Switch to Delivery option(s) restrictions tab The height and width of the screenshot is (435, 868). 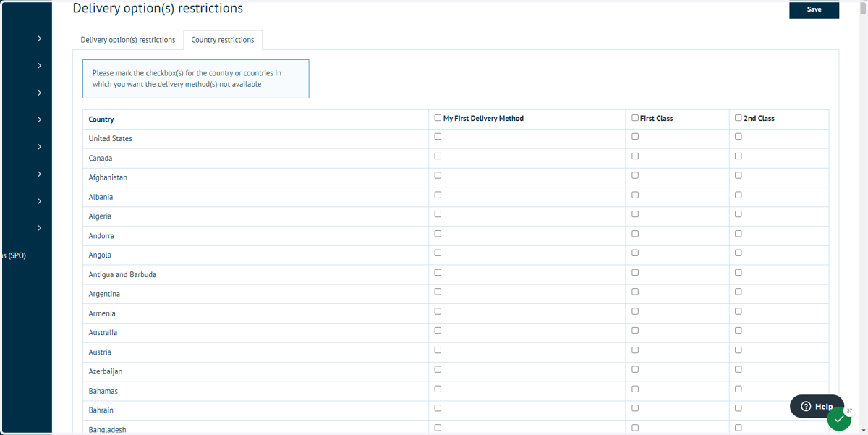tap(128, 40)
